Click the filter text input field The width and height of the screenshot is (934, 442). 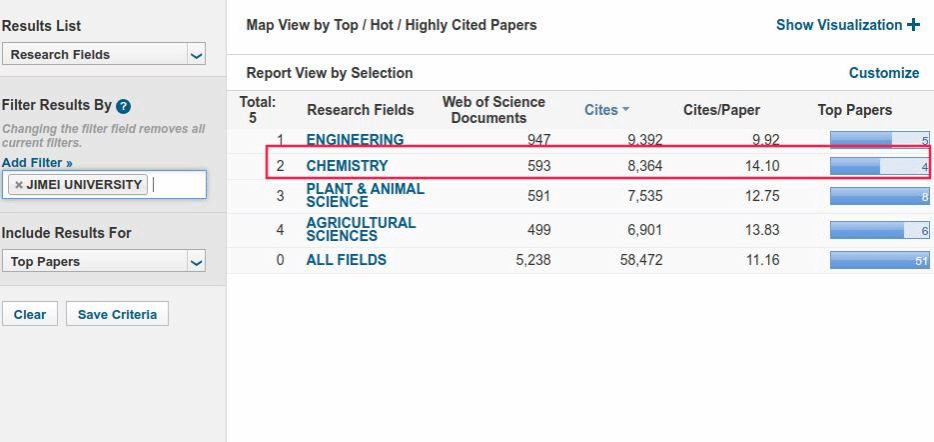178,184
